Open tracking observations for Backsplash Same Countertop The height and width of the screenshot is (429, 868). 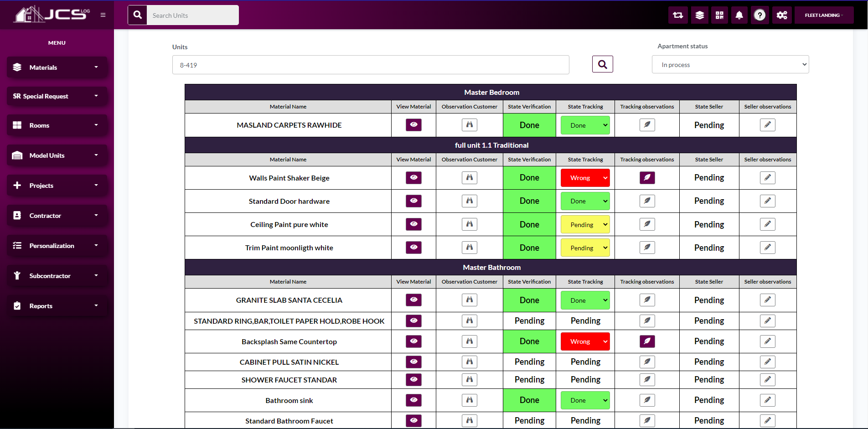pyautogui.click(x=647, y=341)
